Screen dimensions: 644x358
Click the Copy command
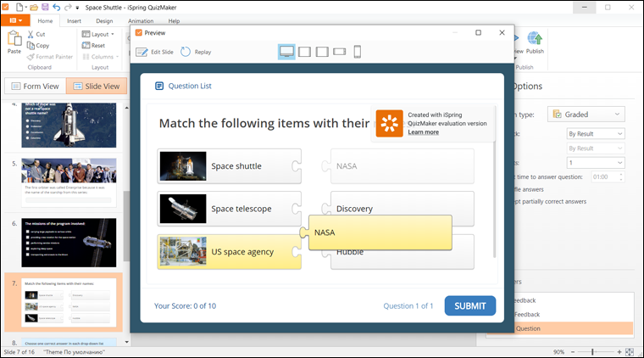click(38, 46)
